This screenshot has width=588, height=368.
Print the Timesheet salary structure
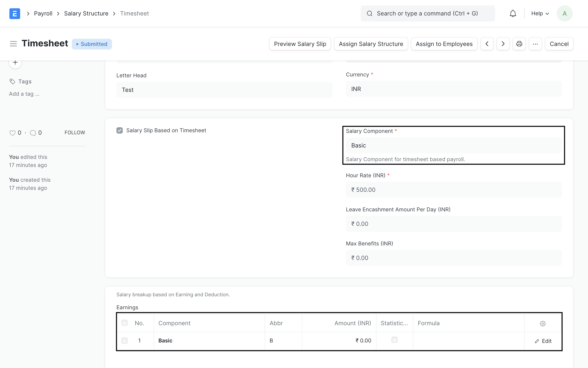pos(519,43)
